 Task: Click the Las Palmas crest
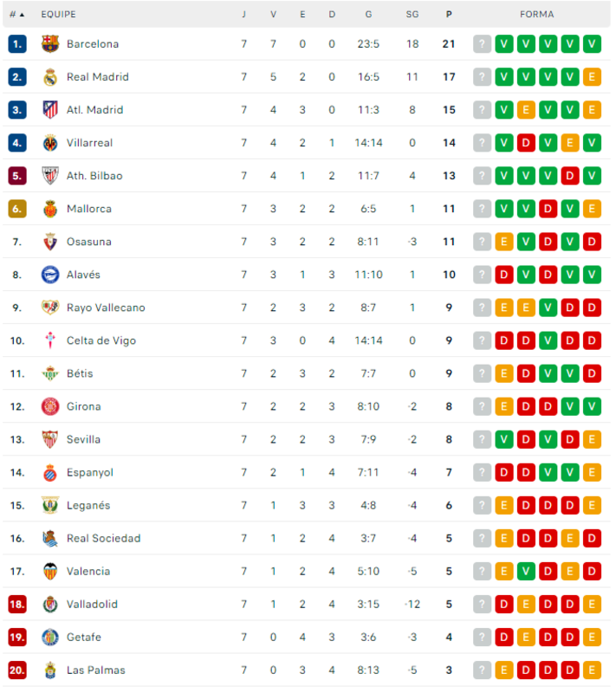pyautogui.click(x=50, y=670)
